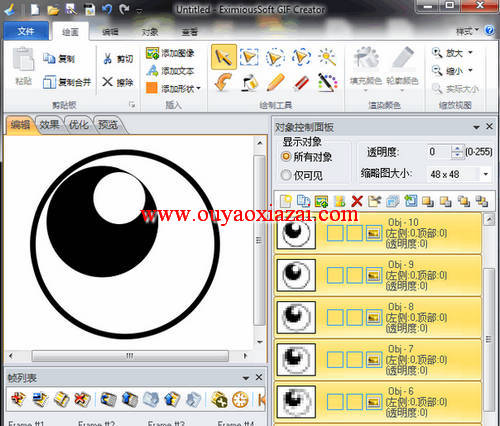Viewport: 500px width, 426px height.
Task: Click the new-document icon in the title bar
Action: click(x=35, y=9)
